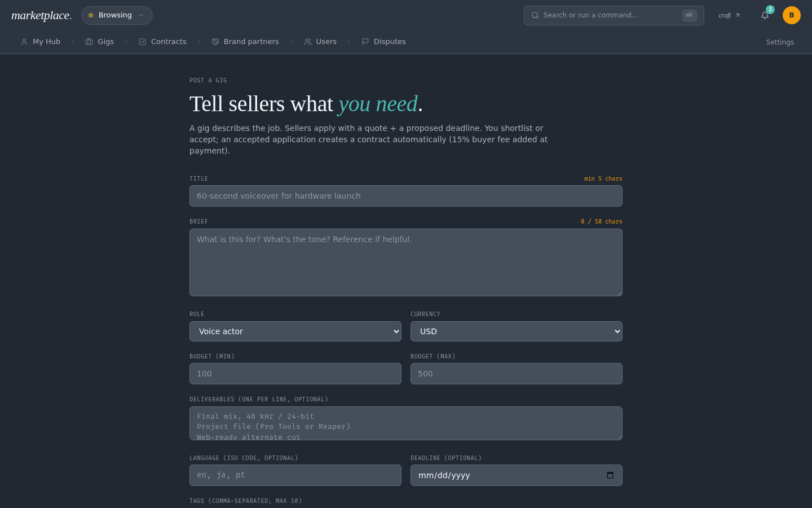This screenshot has width=812, height=508.
Task: Open the Gigs section
Action: (100, 42)
